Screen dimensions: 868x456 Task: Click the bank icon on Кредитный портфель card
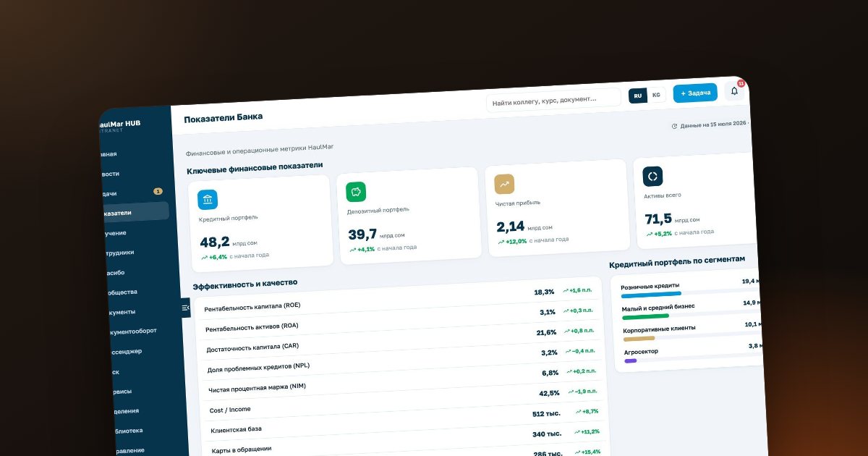click(208, 200)
